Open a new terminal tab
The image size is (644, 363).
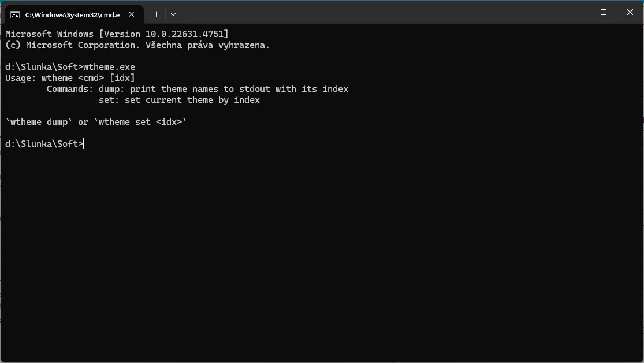point(156,14)
